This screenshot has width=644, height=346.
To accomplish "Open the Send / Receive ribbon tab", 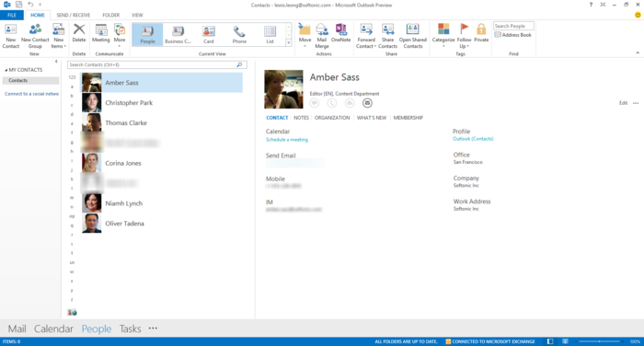I will pos(73,16).
